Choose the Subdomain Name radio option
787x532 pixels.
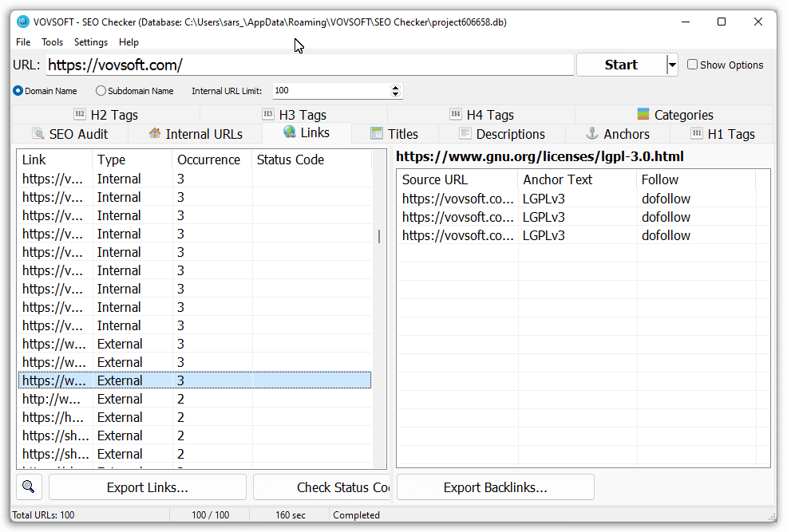tap(101, 91)
